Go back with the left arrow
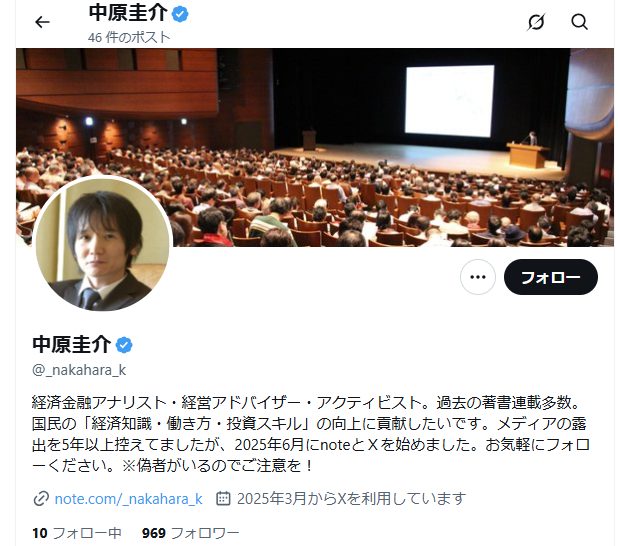 [42, 22]
